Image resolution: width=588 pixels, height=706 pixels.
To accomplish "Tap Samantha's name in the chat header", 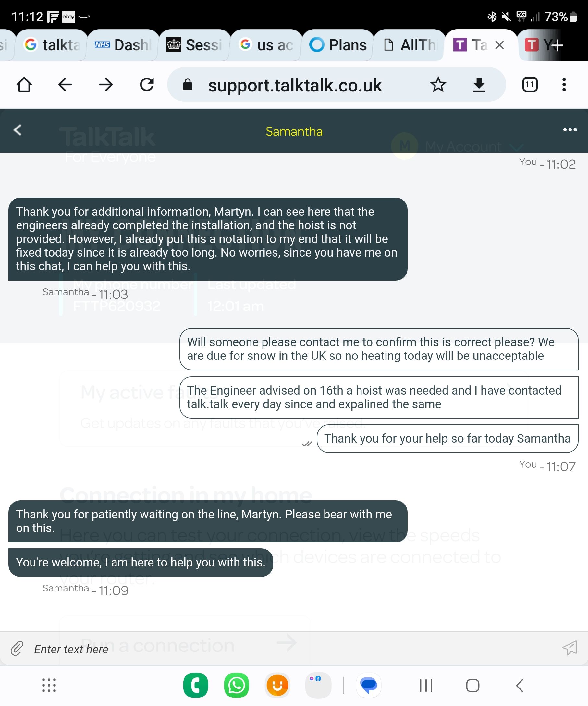I will tap(294, 132).
